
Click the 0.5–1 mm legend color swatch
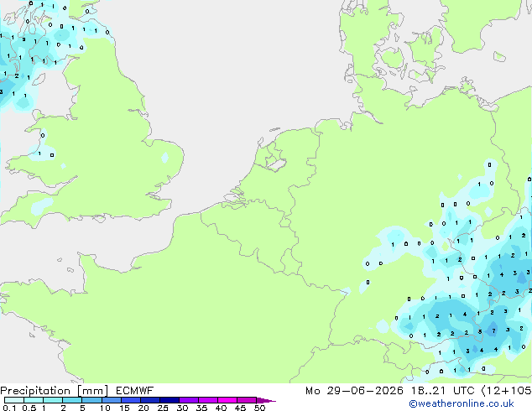[34, 400]
